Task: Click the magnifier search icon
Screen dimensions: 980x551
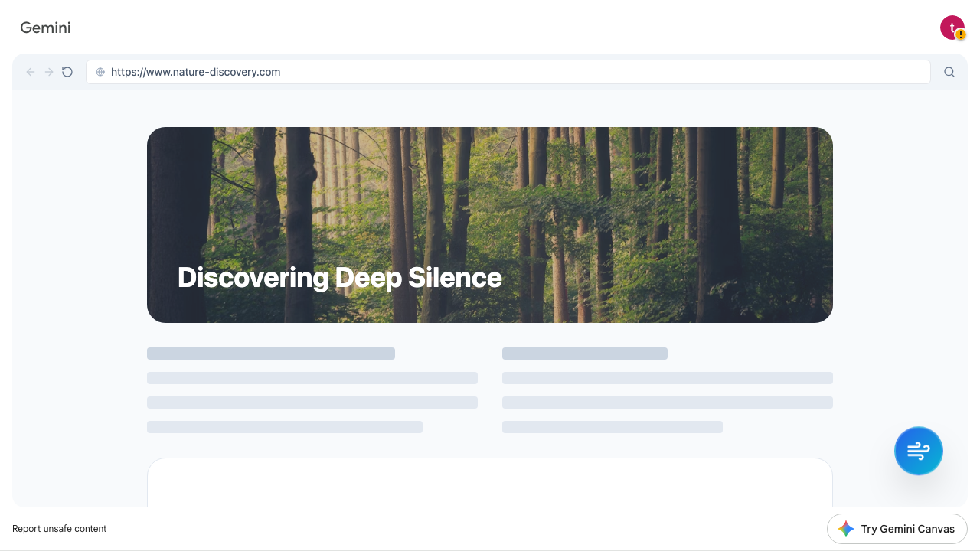Action: 949,72
